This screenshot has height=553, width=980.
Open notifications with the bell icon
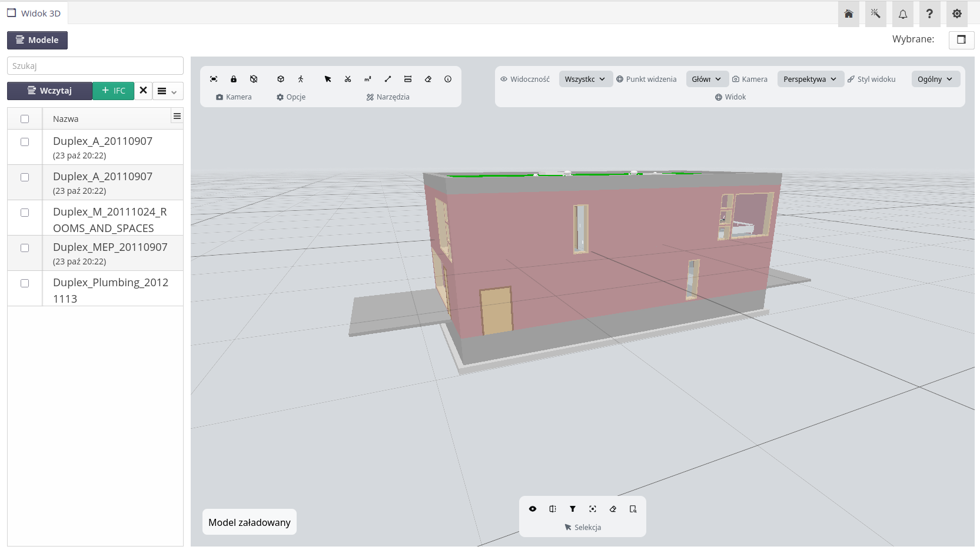(903, 14)
